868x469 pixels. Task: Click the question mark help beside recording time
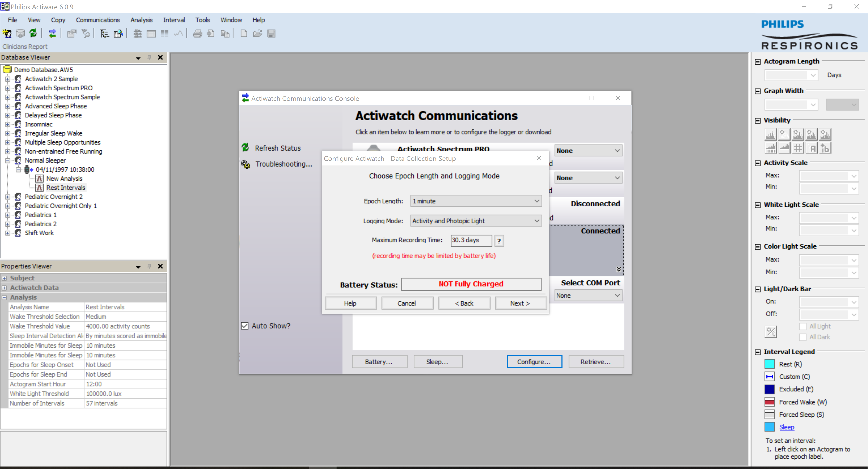point(499,241)
